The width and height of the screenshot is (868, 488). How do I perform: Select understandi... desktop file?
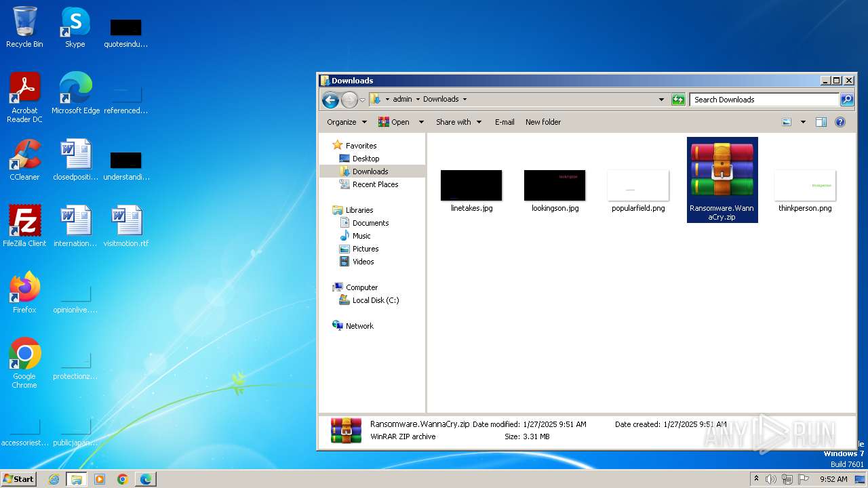click(x=126, y=165)
